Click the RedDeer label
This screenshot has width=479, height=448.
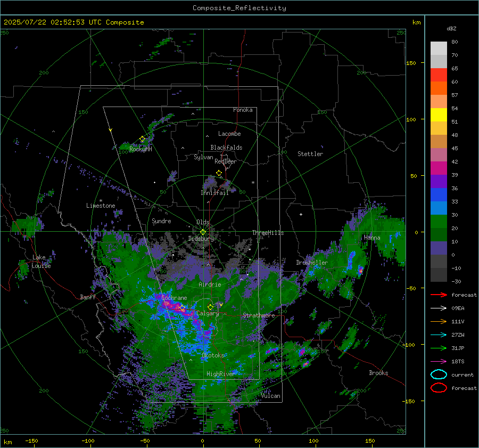(226, 161)
